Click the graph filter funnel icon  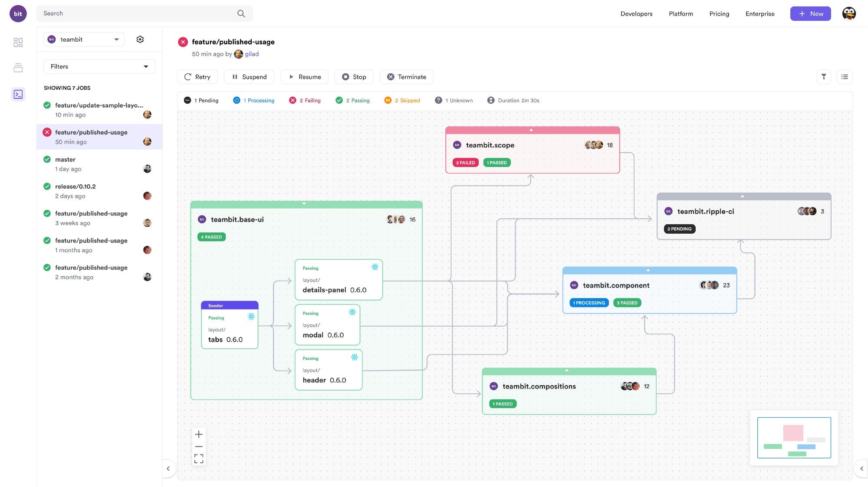tap(823, 77)
